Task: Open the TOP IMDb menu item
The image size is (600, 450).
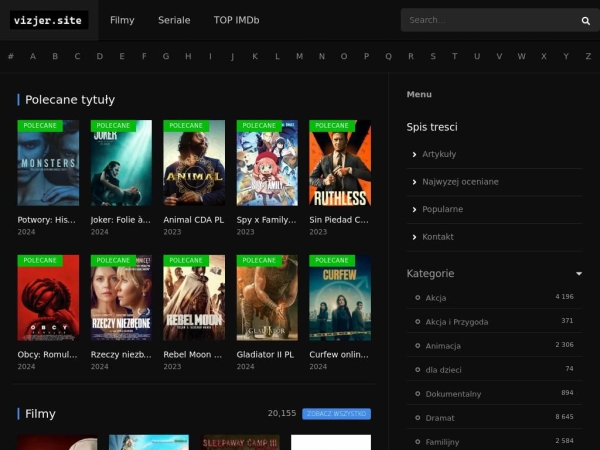Action: (x=236, y=20)
